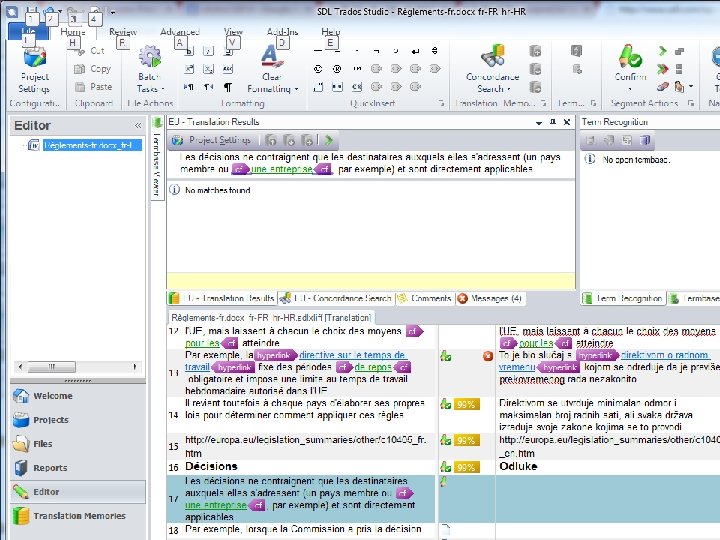
Task: Pin the Translation Results pane (auto-hide)
Action: tap(553, 122)
